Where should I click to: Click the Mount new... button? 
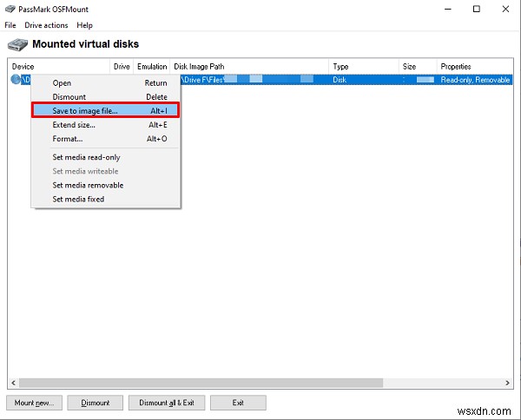point(34,403)
